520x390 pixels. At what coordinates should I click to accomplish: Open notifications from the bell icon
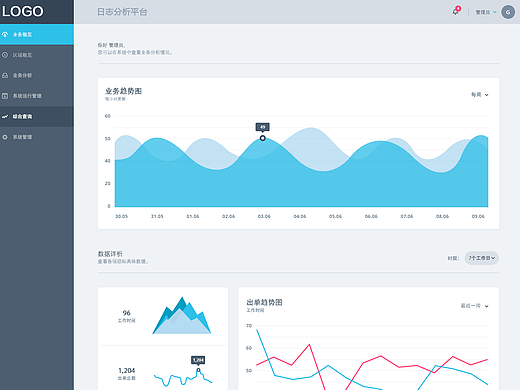(456, 11)
